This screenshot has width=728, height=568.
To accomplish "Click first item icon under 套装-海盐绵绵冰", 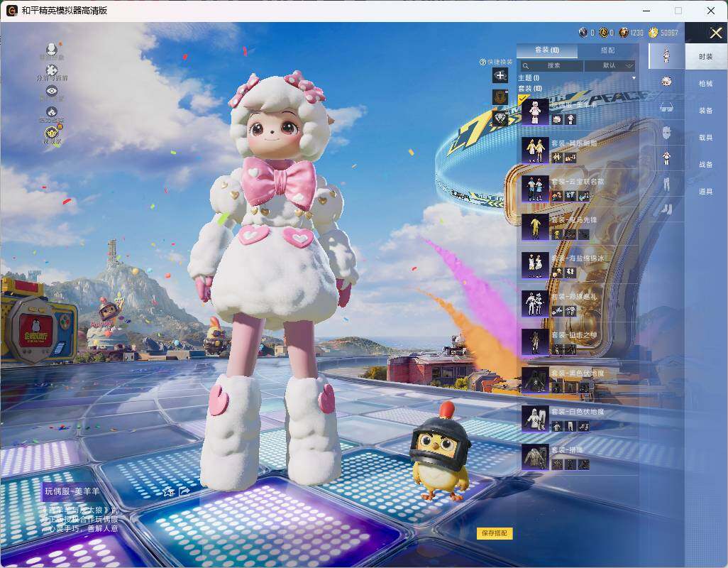I will coord(557,273).
